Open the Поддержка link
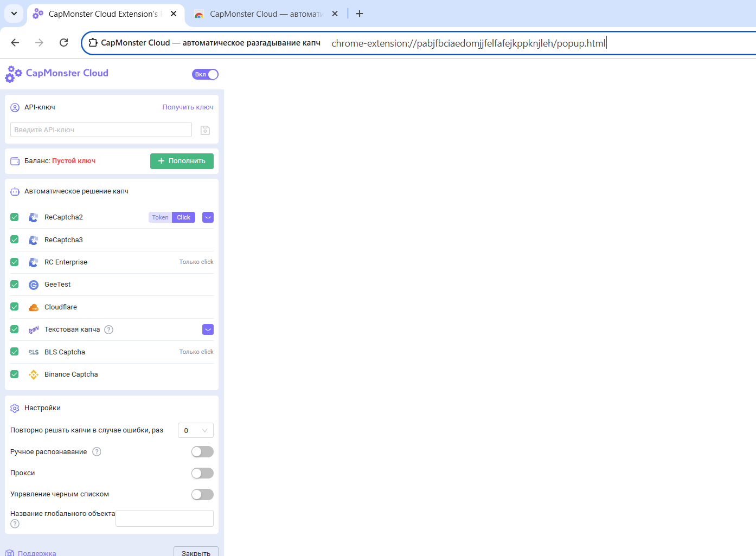The height and width of the screenshot is (556, 756). tap(37, 553)
